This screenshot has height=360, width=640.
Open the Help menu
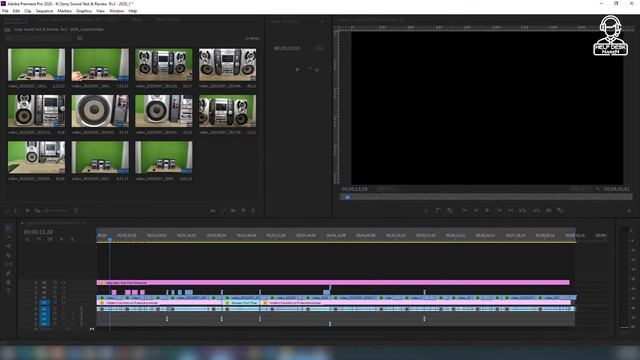click(x=133, y=11)
